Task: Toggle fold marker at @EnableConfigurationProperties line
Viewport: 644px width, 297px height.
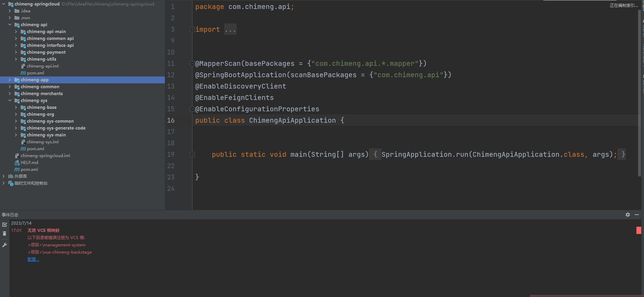Action: (192, 109)
